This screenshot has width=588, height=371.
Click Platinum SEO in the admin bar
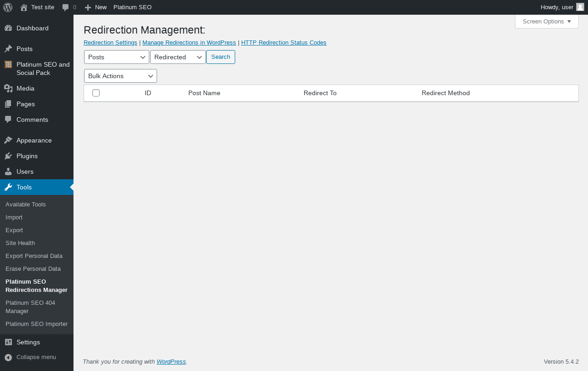(132, 7)
